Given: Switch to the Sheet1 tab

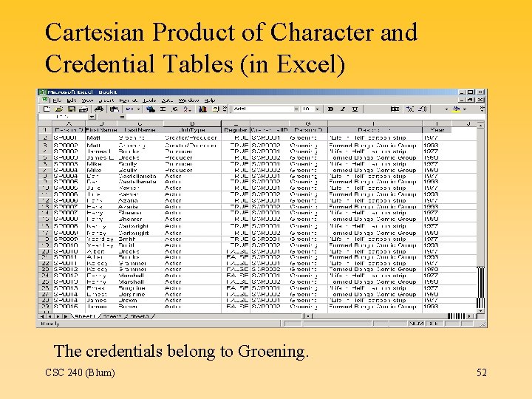Looking at the screenshot, I should coord(85,316).
